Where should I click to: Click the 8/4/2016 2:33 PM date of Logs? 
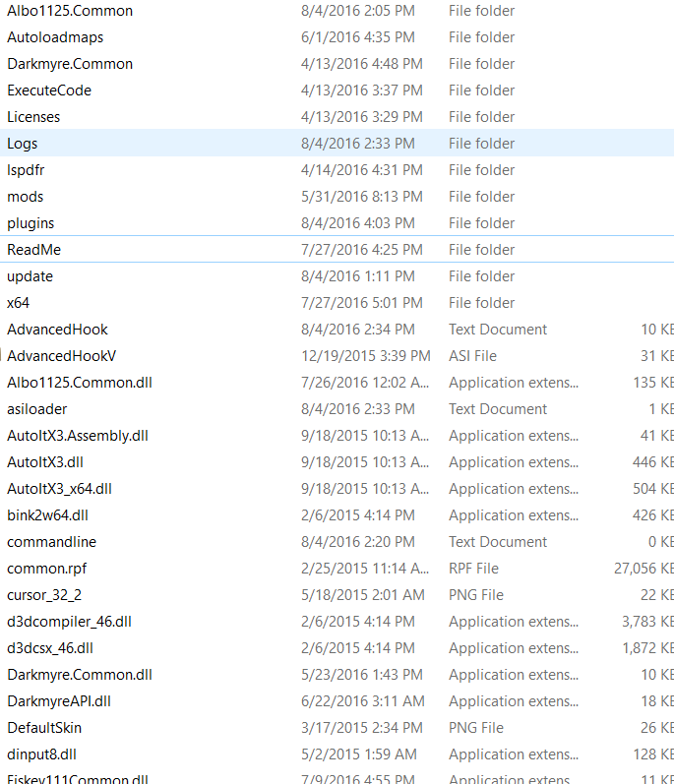coord(358,144)
